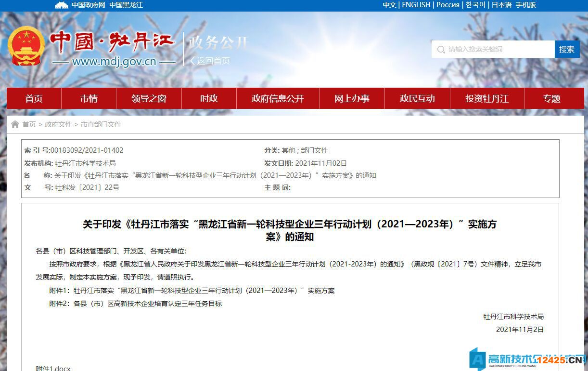Viewport: 588px width, 371px height.
Task: Click the magnifier search icon
Action: coord(441,49)
